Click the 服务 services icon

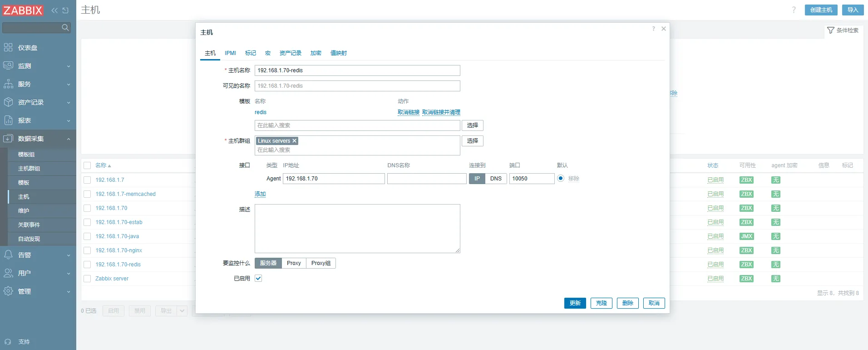[8, 84]
